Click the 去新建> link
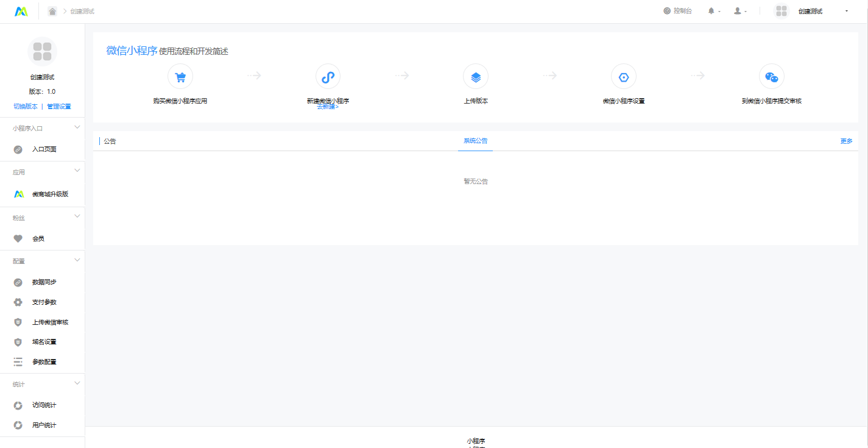 [x=328, y=107]
